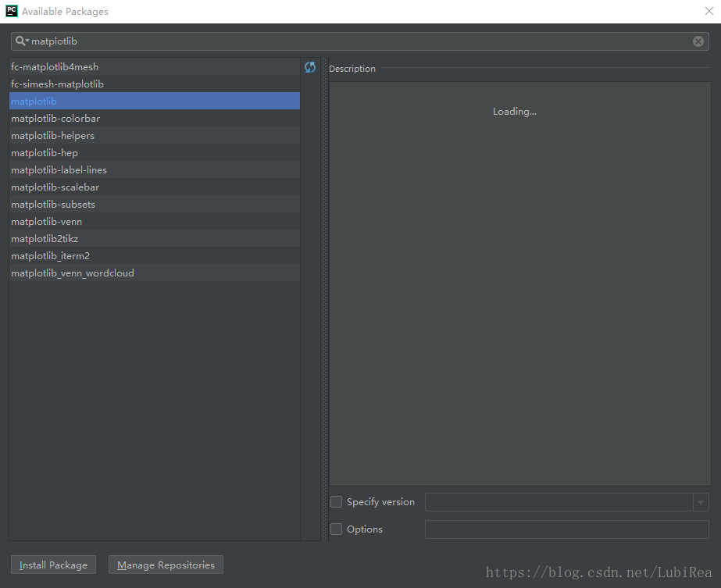This screenshot has height=588, width=721.
Task: Open search history via magnifier icon
Action: tap(22, 41)
